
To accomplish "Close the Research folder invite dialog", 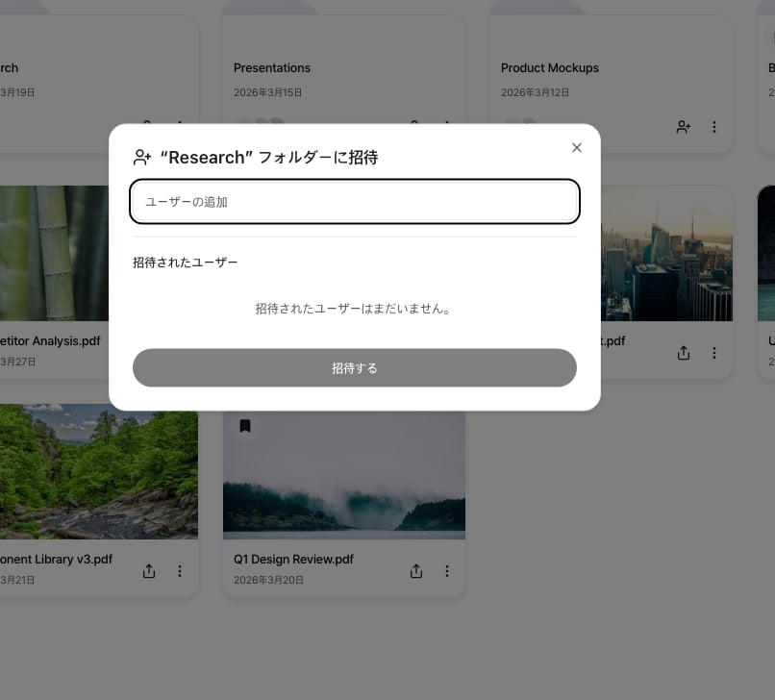I will tap(576, 148).
